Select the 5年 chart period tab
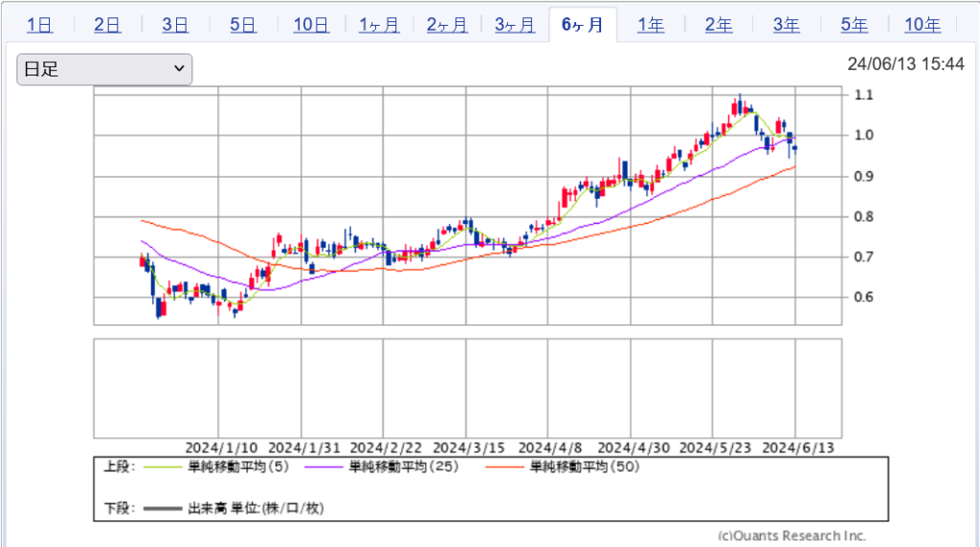 pos(855,25)
